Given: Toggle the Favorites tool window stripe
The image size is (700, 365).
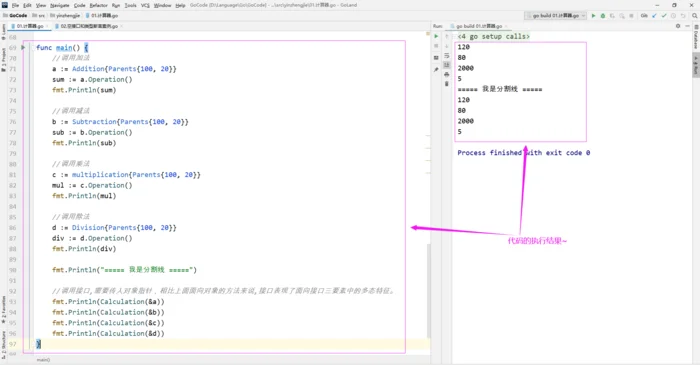Looking at the screenshot, I should 4,310.
